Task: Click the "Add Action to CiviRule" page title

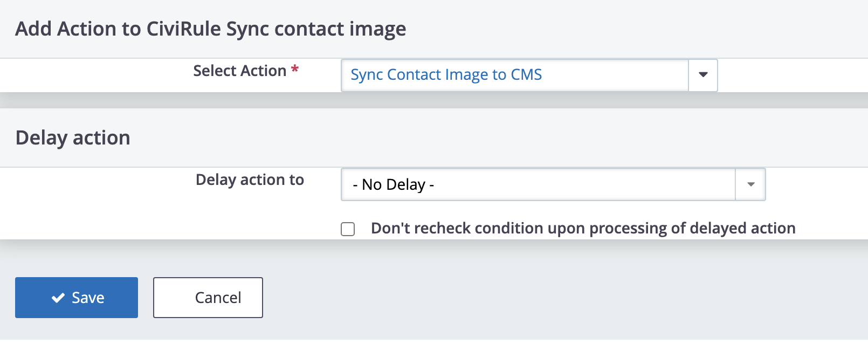Action: click(119, 29)
